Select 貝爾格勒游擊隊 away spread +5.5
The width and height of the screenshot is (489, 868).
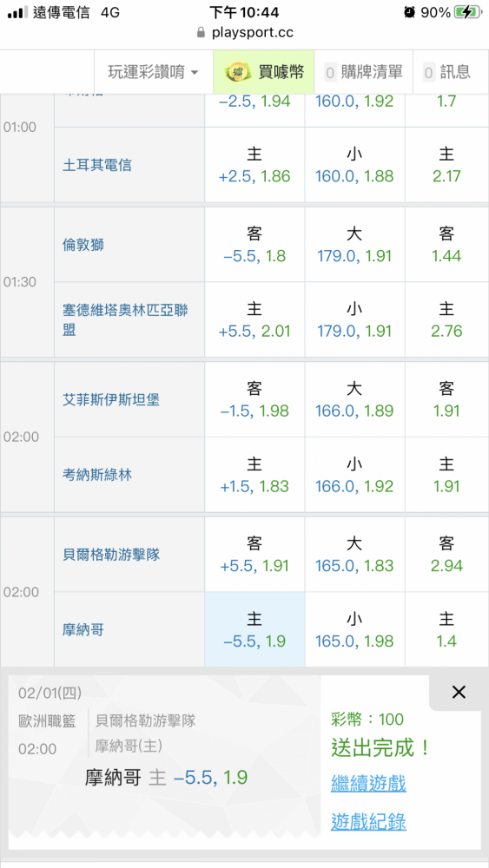click(x=254, y=555)
